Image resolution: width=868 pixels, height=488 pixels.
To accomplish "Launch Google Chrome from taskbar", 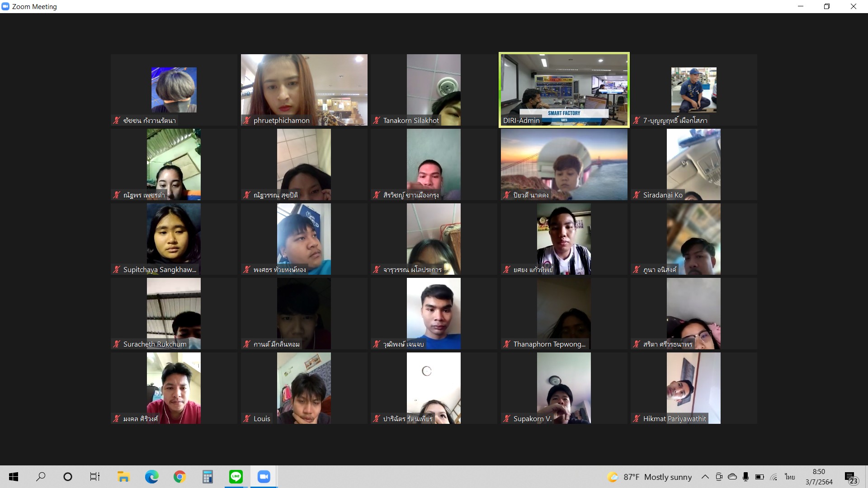I will click(179, 477).
